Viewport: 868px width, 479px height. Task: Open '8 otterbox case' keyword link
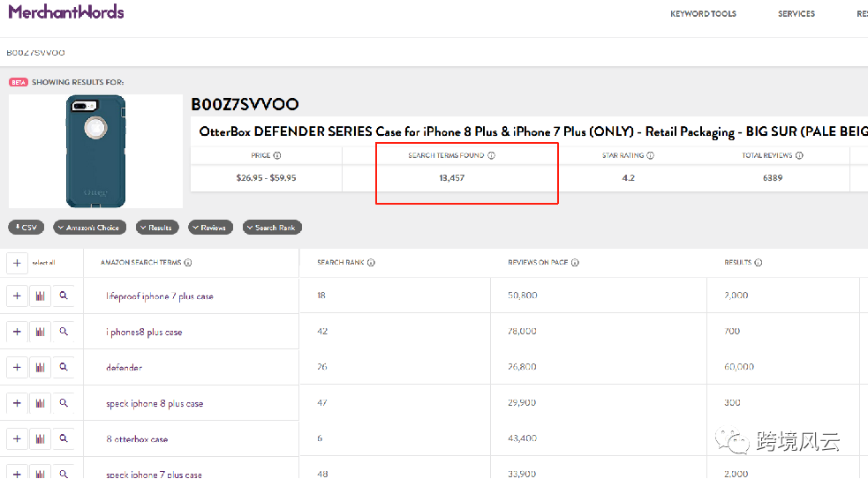click(x=137, y=439)
